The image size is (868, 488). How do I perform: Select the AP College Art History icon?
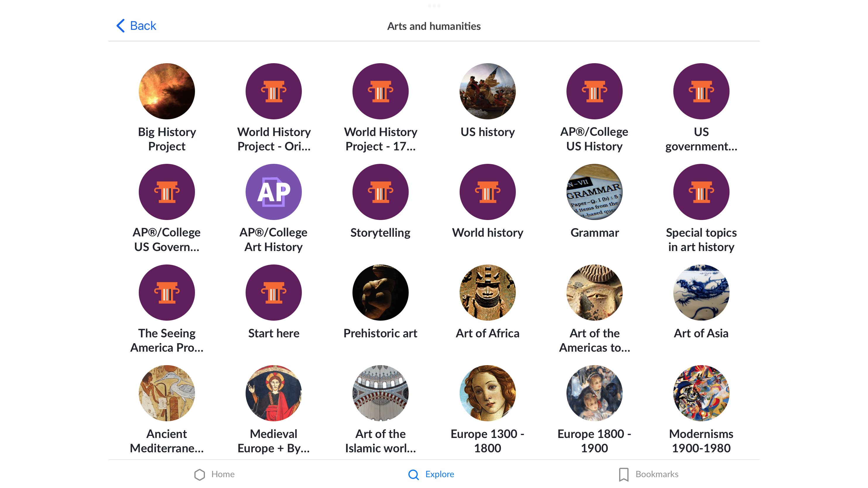273,192
